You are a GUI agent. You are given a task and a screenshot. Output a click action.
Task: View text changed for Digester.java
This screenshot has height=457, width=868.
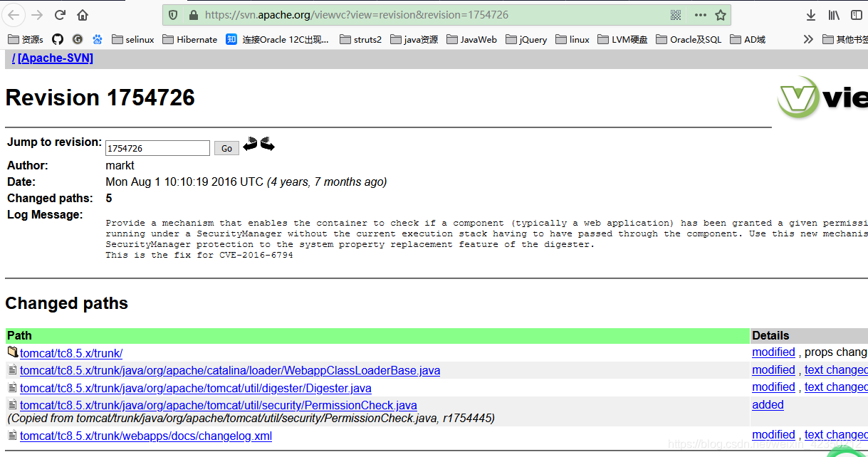point(836,387)
